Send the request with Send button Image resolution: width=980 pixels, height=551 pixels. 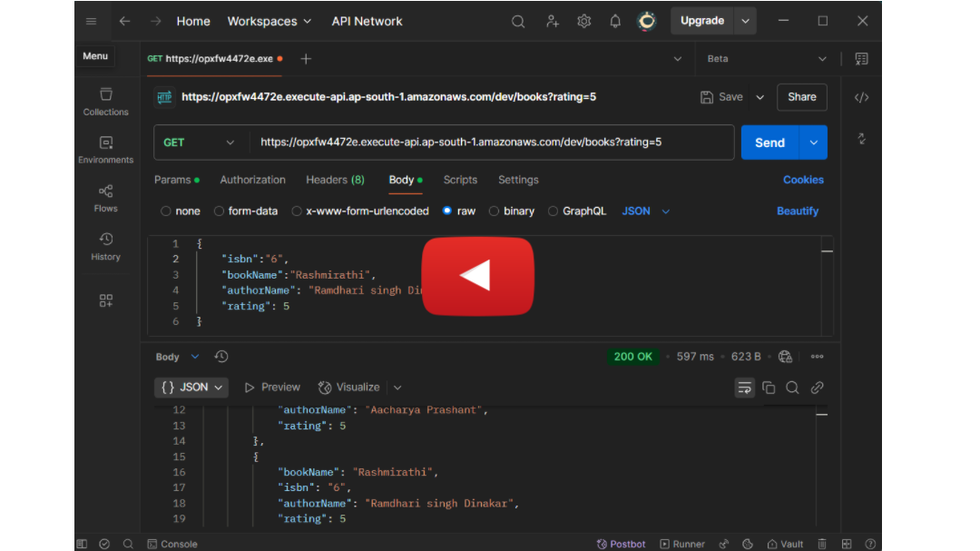click(x=769, y=143)
